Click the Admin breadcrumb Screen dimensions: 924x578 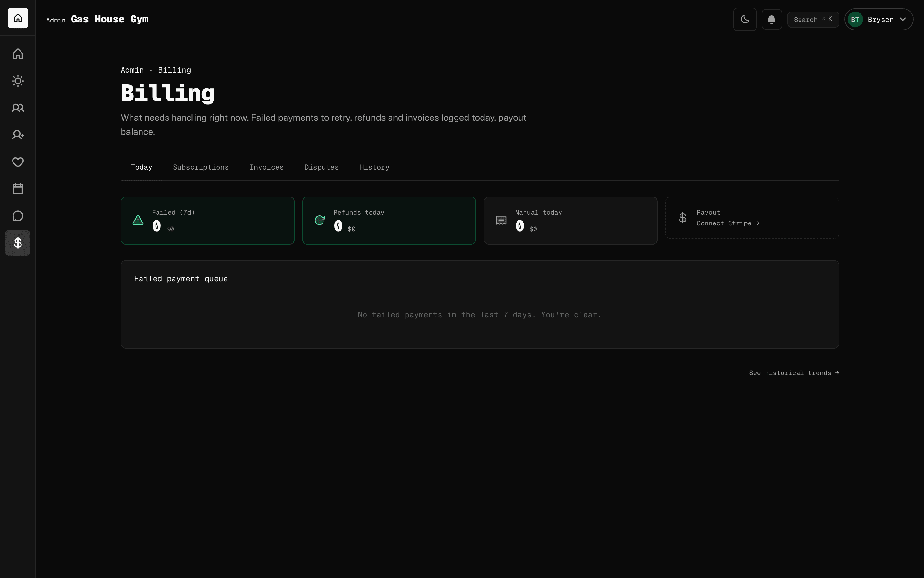(x=132, y=70)
